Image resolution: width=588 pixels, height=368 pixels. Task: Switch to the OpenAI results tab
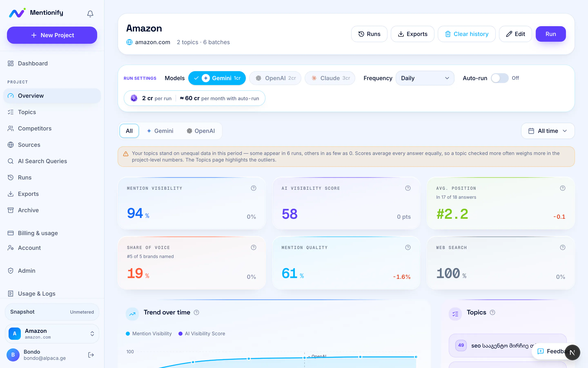pos(201,131)
